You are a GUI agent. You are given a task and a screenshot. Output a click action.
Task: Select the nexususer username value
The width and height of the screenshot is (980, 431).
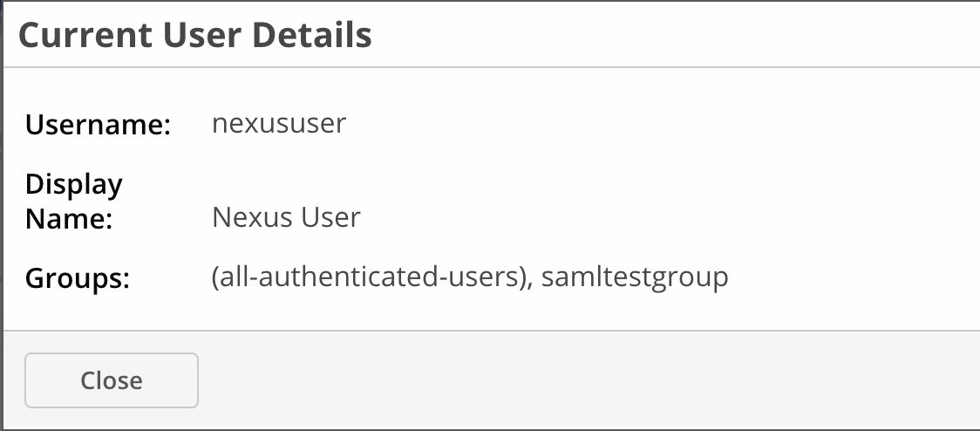point(279,123)
